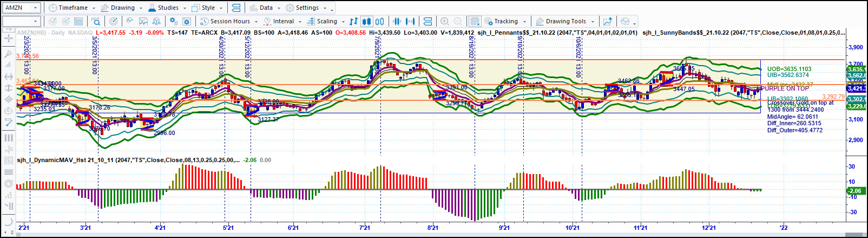This screenshot has width=868, height=238.
Task: Click the zoom out magnifier
Action: tap(458, 21)
